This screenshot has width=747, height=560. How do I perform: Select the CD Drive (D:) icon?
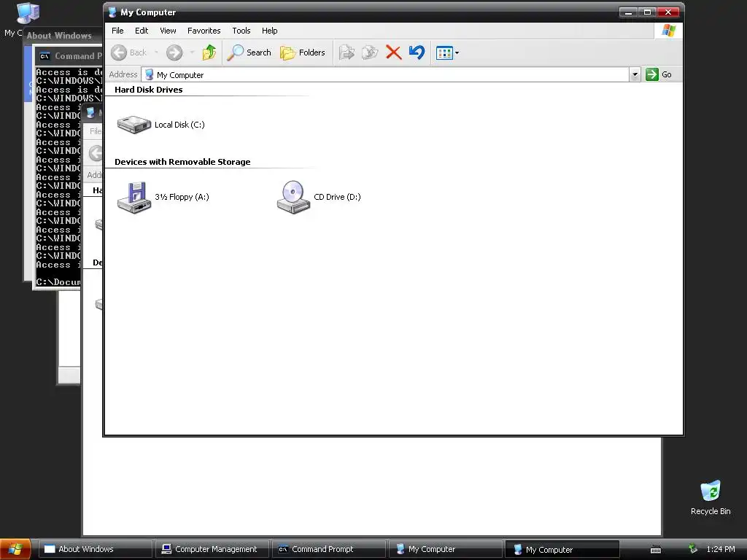319,197
